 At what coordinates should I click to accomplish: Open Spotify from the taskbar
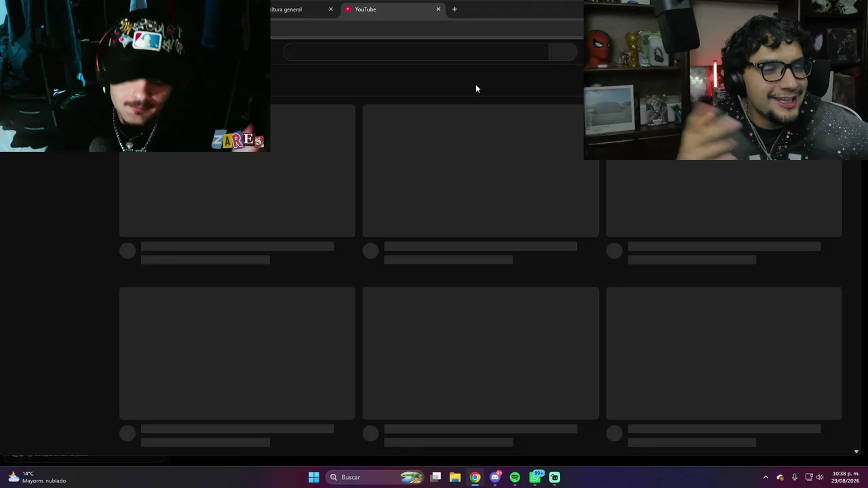[515, 477]
